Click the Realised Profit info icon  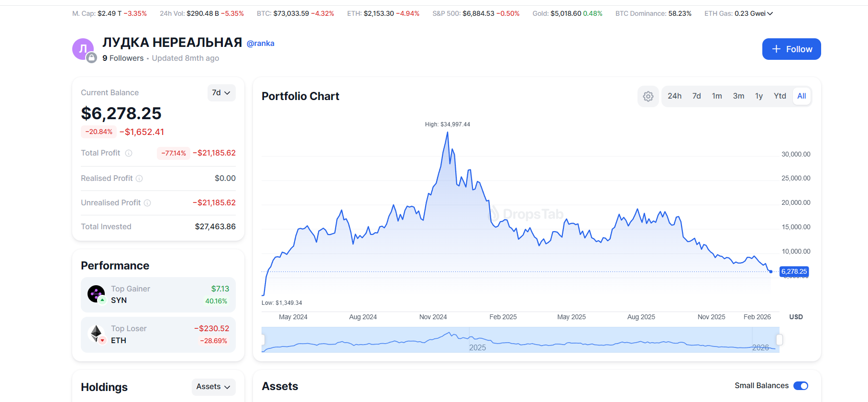pyautogui.click(x=139, y=179)
